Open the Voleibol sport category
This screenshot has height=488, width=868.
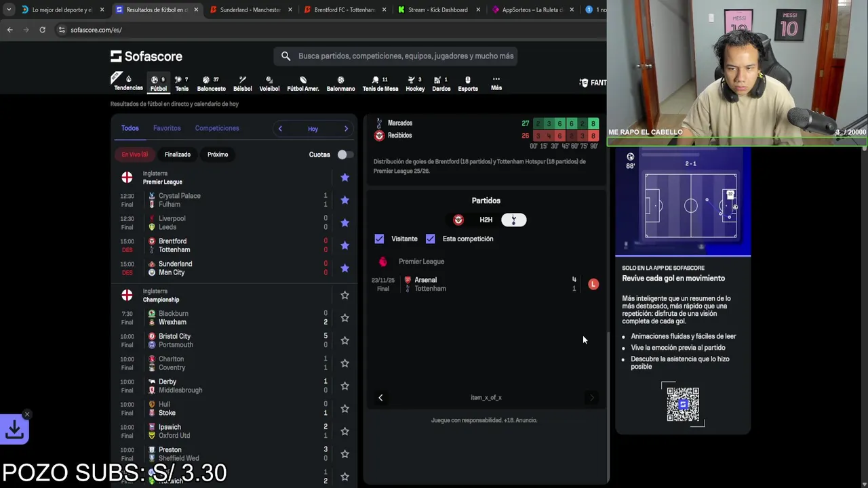pyautogui.click(x=269, y=83)
